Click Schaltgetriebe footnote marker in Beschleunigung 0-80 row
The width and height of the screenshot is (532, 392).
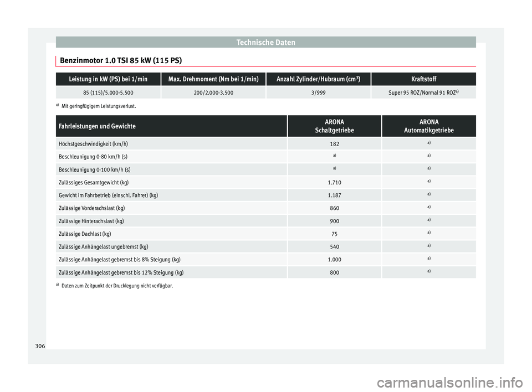click(x=335, y=156)
